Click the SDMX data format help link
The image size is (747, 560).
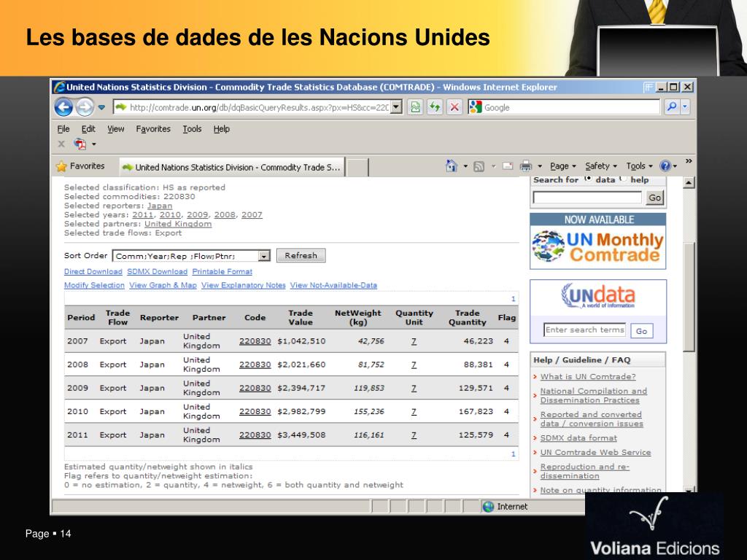click(578, 438)
